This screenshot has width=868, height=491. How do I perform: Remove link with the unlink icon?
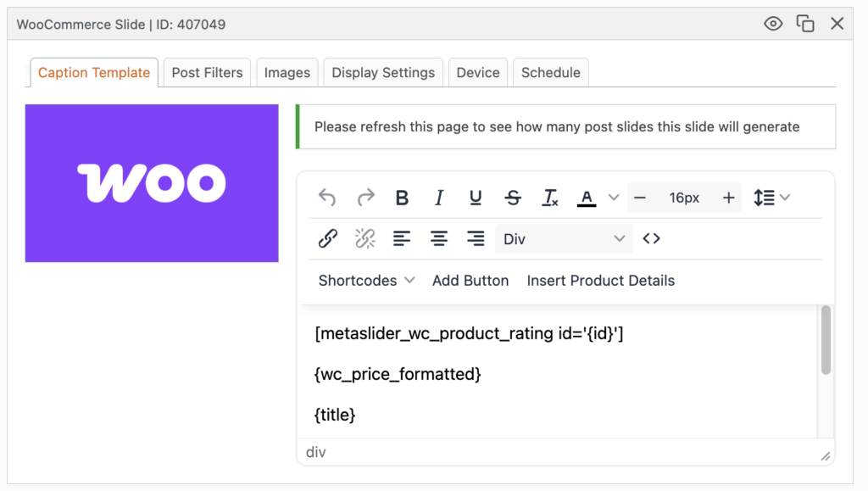point(364,238)
